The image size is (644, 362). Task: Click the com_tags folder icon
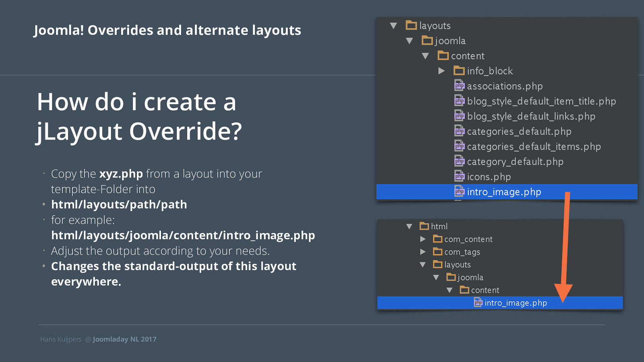tap(438, 251)
